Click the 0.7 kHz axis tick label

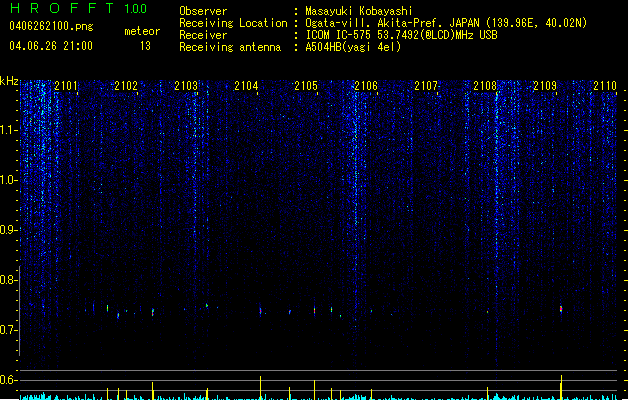pos(8,330)
